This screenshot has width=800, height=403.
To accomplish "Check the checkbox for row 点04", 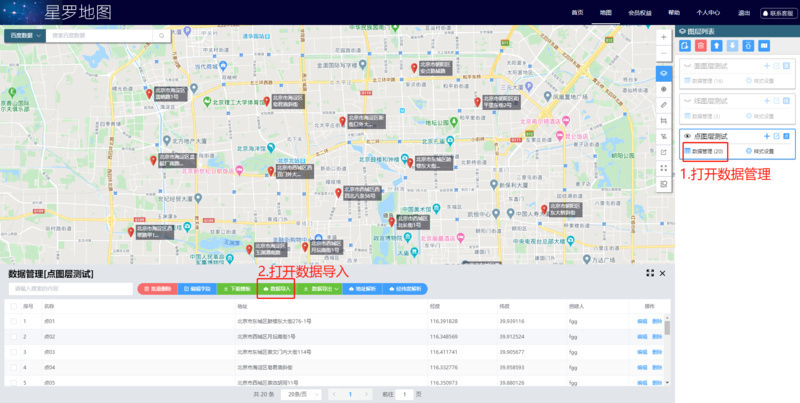I will [14, 367].
